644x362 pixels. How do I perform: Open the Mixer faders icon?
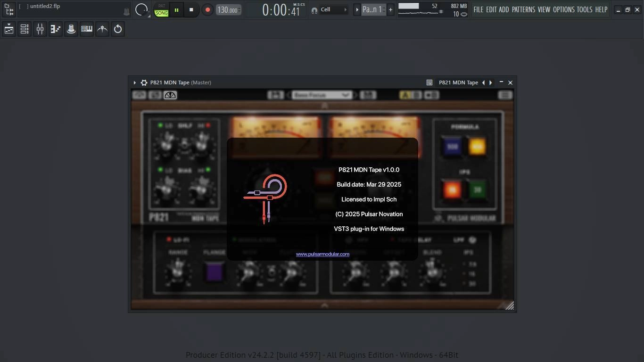coord(40,29)
